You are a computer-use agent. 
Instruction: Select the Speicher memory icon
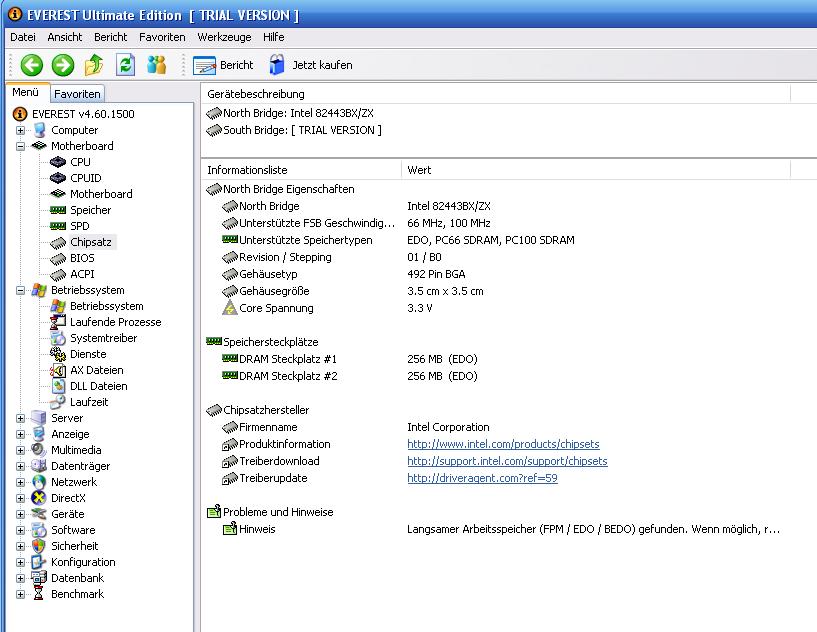(x=58, y=210)
